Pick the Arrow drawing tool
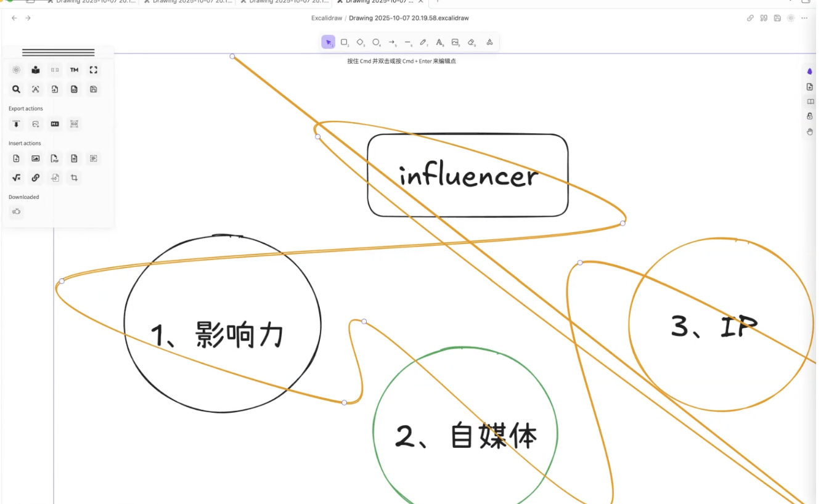This screenshot has width=821, height=504. [392, 43]
